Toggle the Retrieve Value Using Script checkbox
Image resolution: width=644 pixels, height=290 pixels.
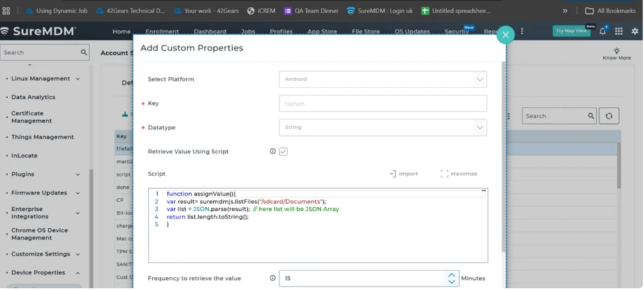284,152
